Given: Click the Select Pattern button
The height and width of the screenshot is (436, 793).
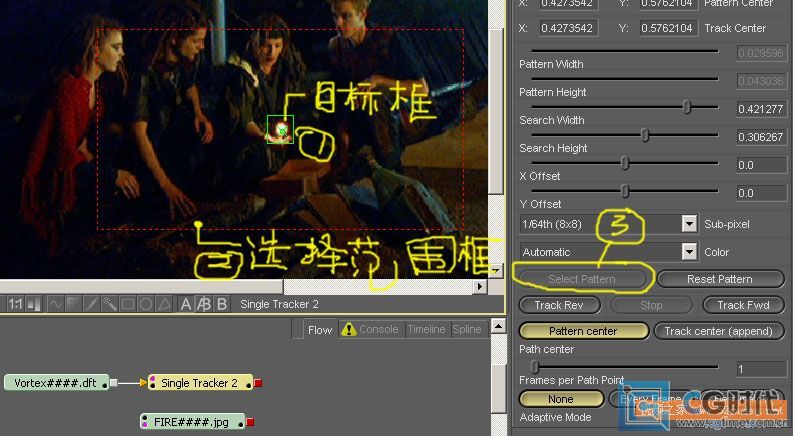Looking at the screenshot, I should (582, 279).
